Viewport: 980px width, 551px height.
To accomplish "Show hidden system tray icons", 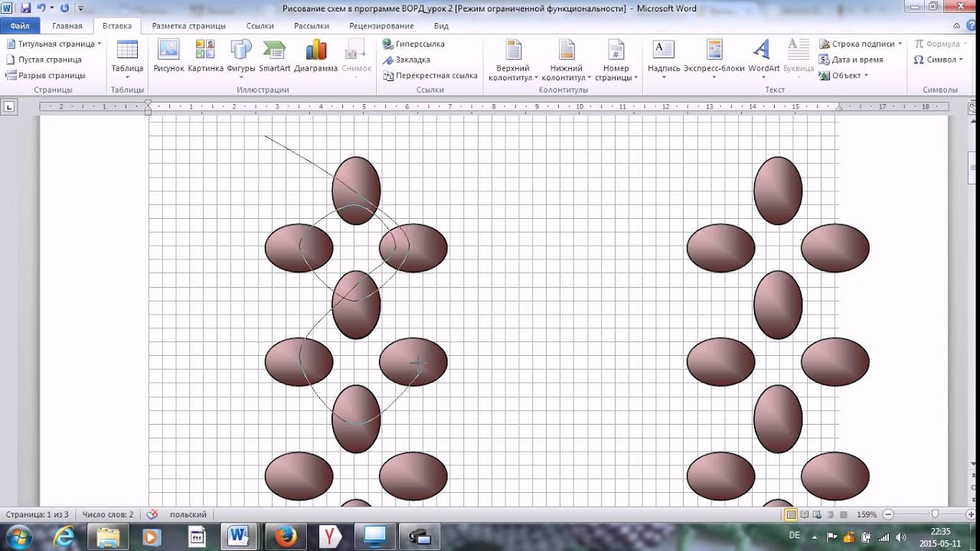I will click(x=813, y=537).
